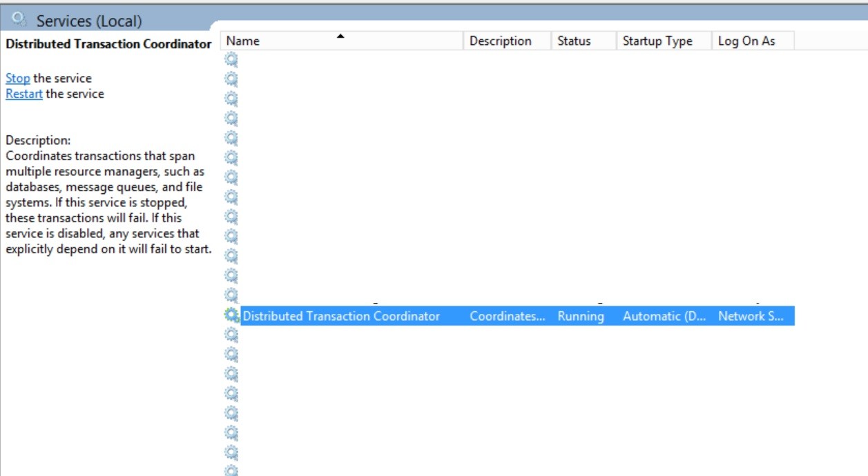Click the gear icon beside Distributed Transaction Coordinator
868x476 pixels.
(x=231, y=316)
